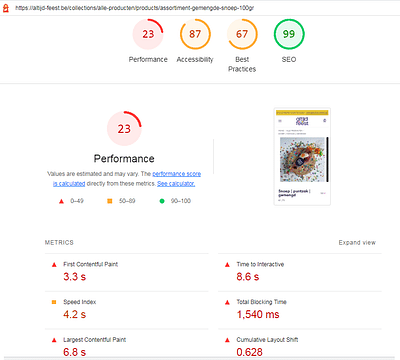Click the Cumulative Layout Shift value 0.628

coord(249,352)
